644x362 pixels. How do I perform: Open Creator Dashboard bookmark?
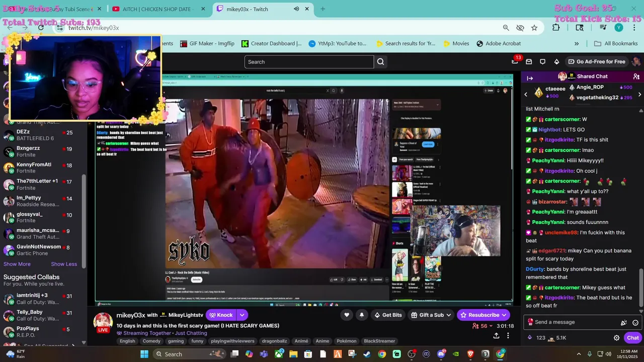(x=272, y=44)
